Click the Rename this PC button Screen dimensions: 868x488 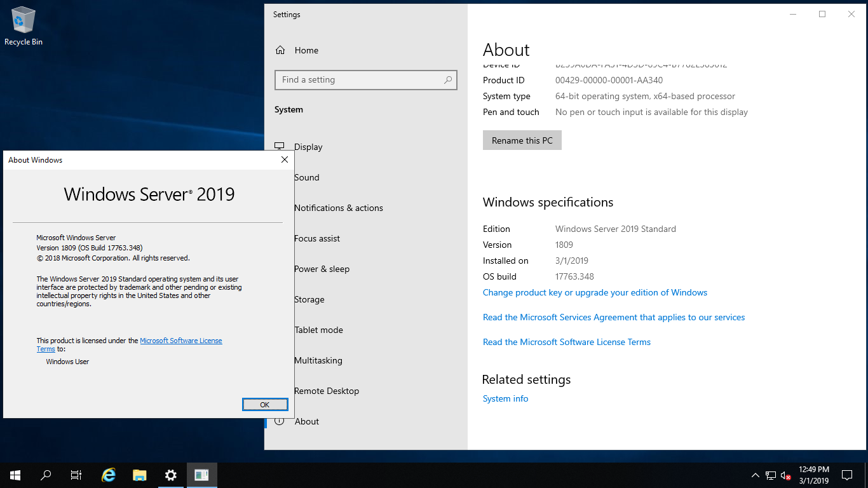coord(522,140)
